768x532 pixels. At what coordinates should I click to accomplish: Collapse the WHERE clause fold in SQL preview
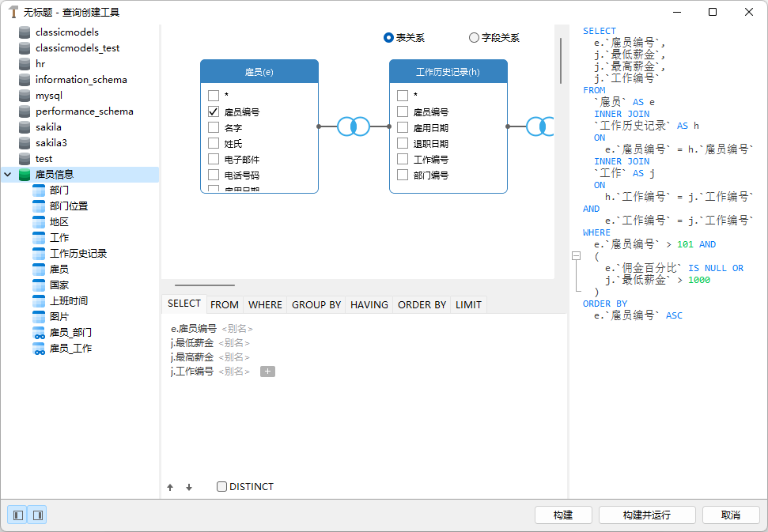coord(576,256)
